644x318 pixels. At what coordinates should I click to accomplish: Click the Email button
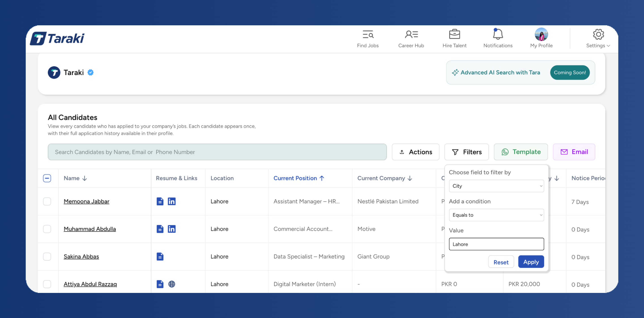[x=574, y=152]
